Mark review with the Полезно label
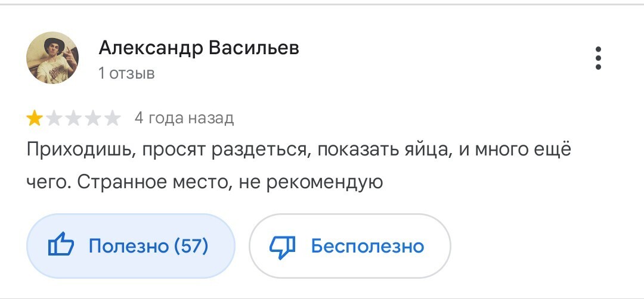 click(128, 245)
